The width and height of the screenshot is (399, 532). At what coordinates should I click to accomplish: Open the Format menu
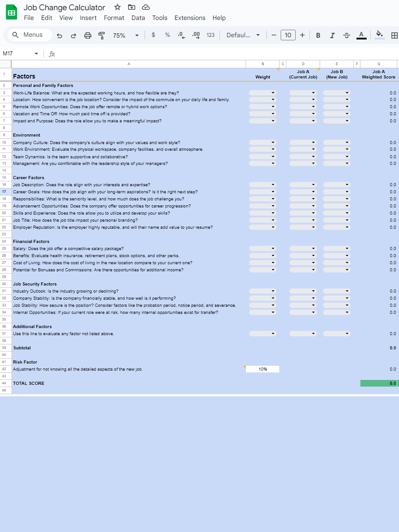click(114, 18)
